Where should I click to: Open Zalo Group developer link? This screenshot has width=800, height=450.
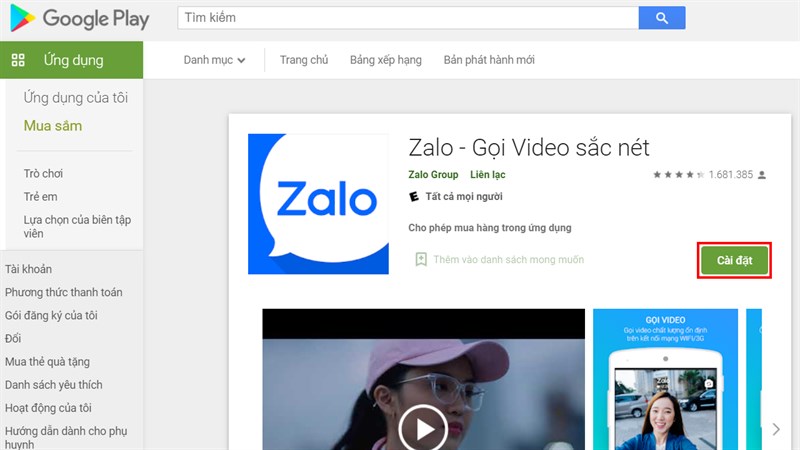(433, 174)
